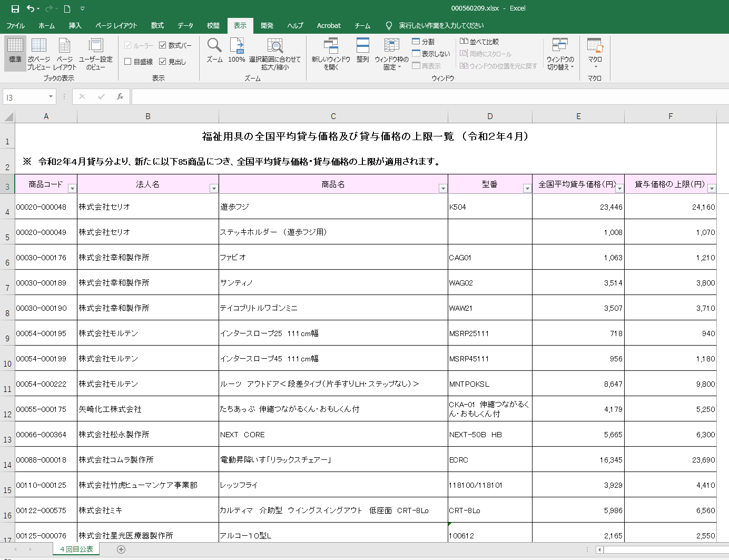Click the insert function fx icon
The width and height of the screenshot is (729, 560).
click(x=120, y=96)
